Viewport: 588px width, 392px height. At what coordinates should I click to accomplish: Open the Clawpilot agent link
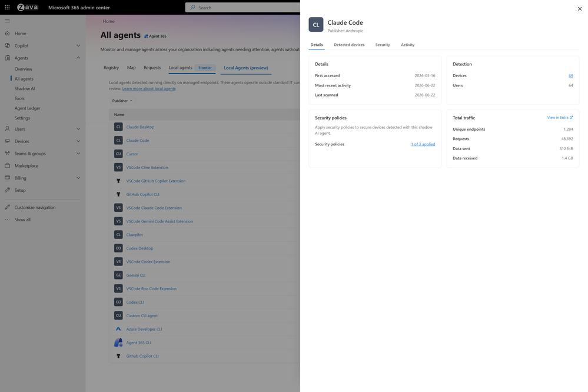pos(134,235)
